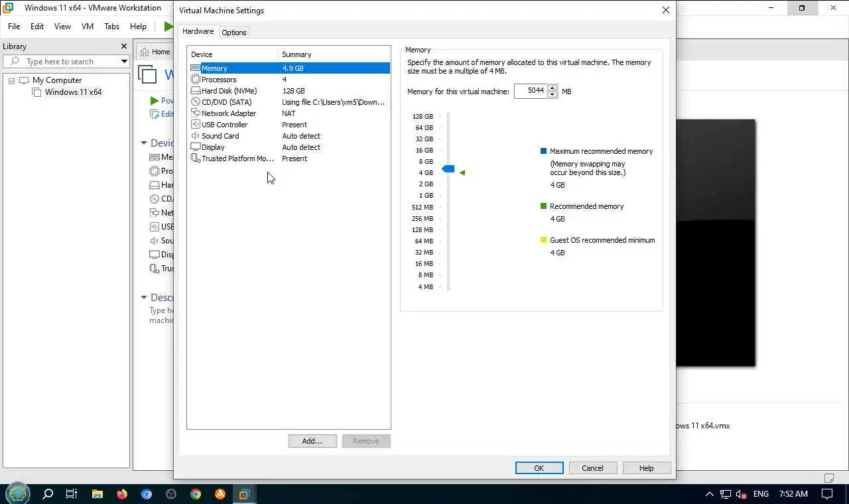849x504 pixels.
Task: Open the Library search dropdown arrow
Action: point(124,62)
